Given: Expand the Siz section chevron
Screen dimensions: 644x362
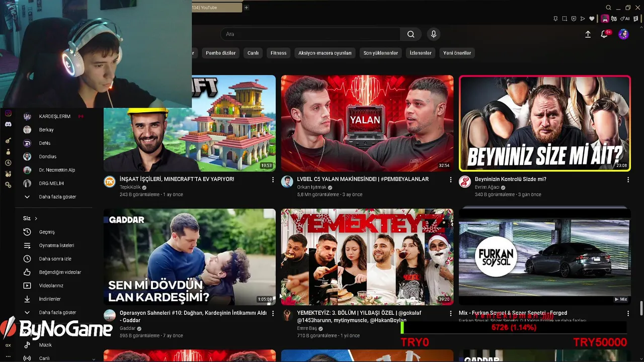Looking at the screenshot, I should tap(36, 218).
